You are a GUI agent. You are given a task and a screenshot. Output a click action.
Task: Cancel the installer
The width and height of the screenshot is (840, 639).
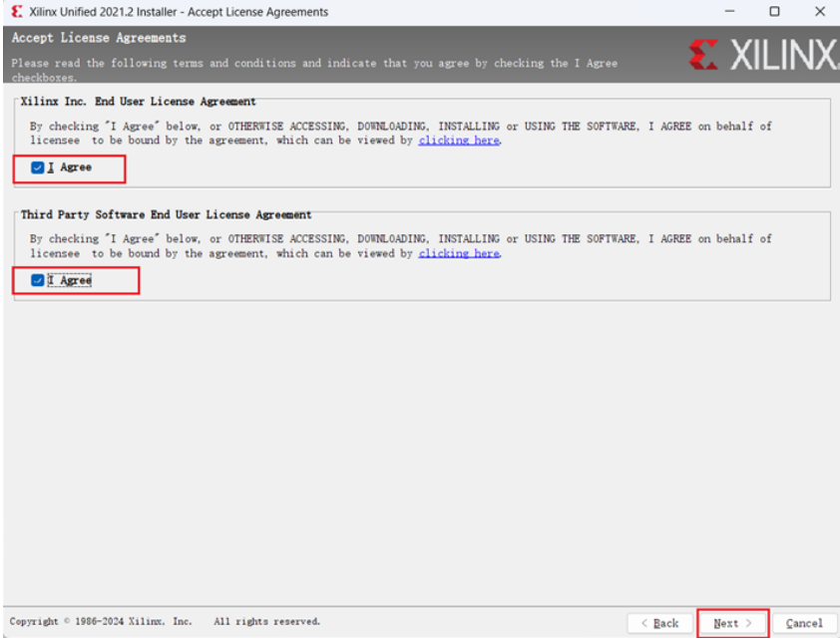[x=804, y=623]
